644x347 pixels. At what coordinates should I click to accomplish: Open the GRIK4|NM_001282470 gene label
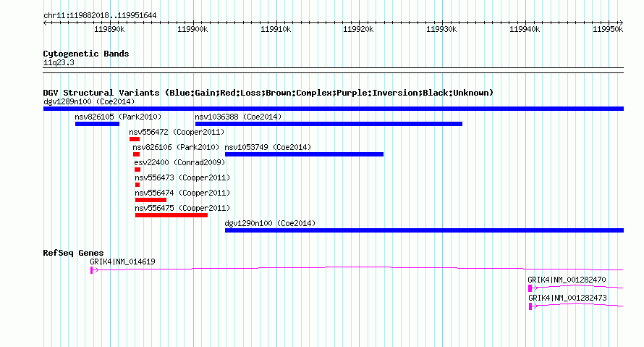click(x=567, y=280)
